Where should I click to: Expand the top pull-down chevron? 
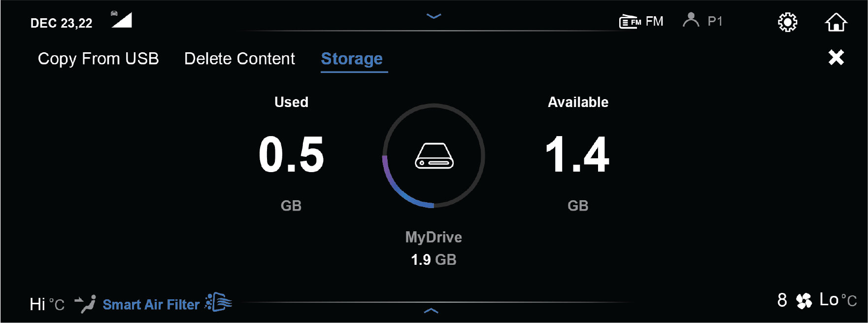tap(434, 16)
